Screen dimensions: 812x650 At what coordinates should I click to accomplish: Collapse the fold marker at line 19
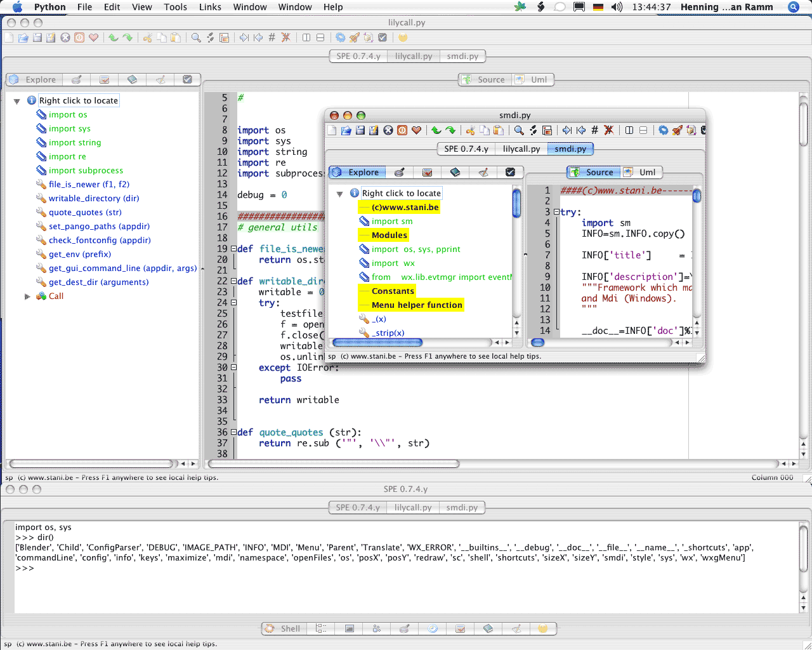233,249
